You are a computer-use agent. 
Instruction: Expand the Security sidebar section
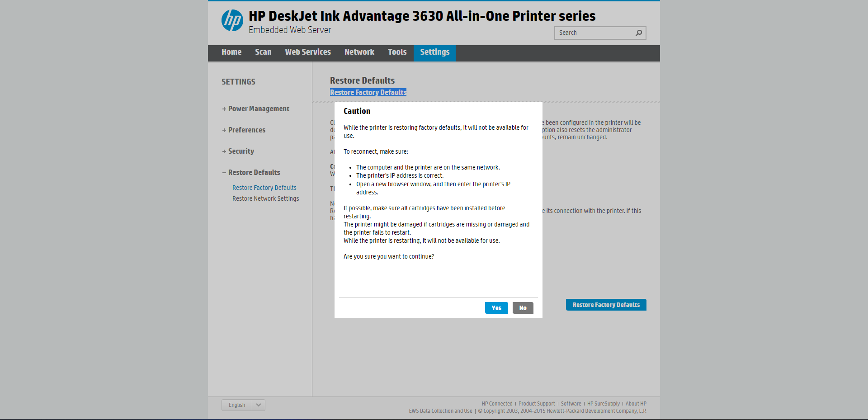pyautogui.click(x=241, y=151)
